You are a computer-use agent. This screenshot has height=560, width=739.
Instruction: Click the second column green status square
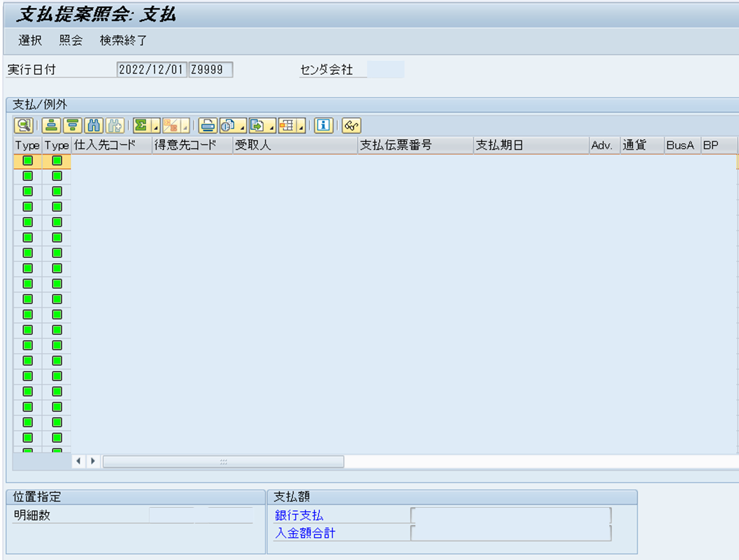tap(57, 161)
